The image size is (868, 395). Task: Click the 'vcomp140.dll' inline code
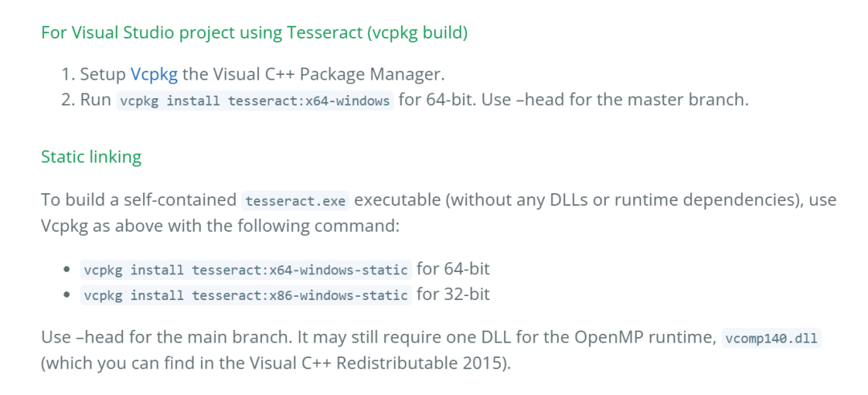[x=772, y=337]
